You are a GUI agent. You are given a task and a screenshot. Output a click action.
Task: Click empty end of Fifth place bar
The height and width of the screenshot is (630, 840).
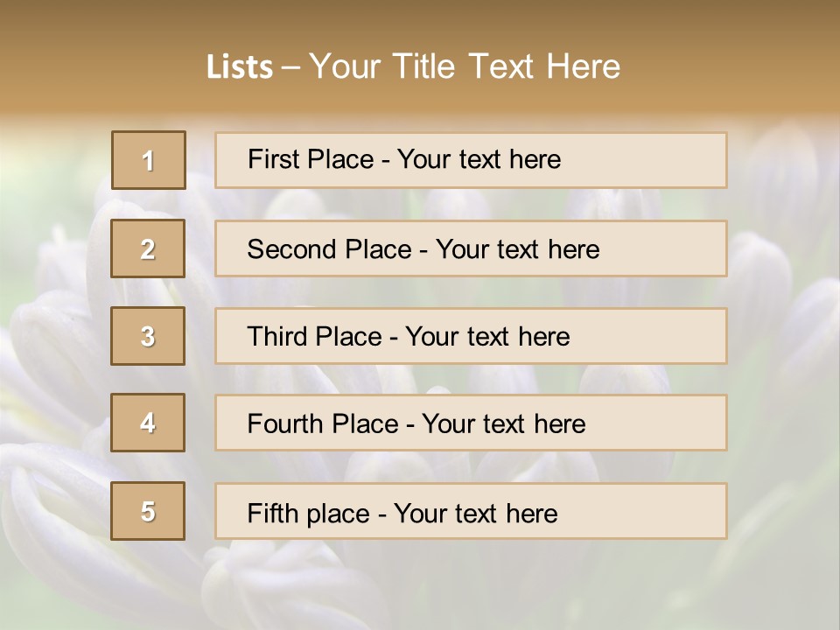(656, 511)
